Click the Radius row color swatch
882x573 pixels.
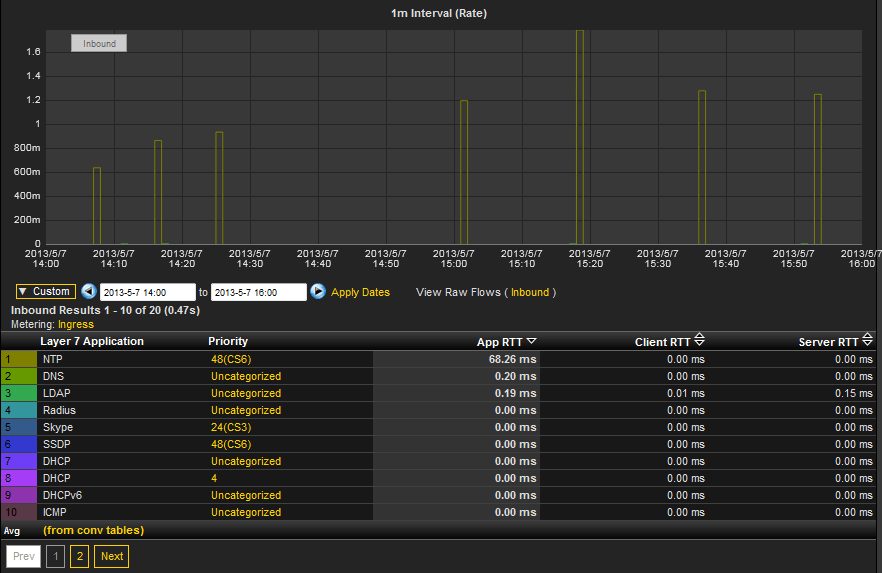pos(19,410)
